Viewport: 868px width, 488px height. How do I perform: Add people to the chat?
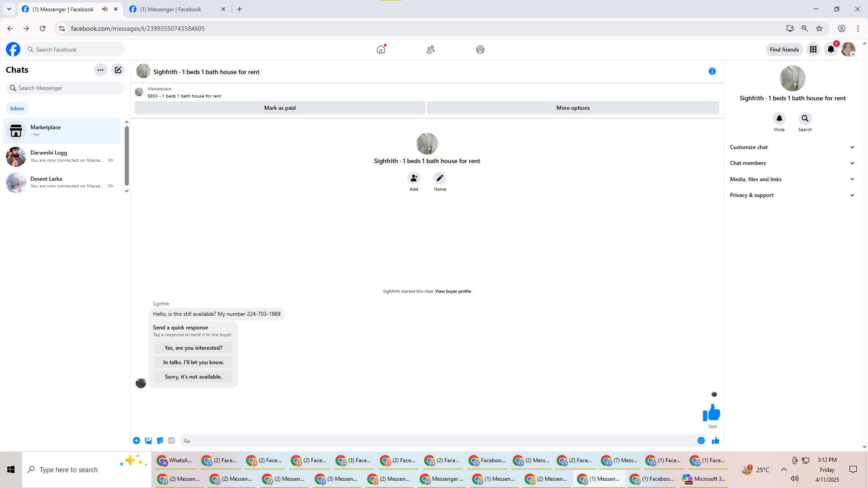click(414, 178)
